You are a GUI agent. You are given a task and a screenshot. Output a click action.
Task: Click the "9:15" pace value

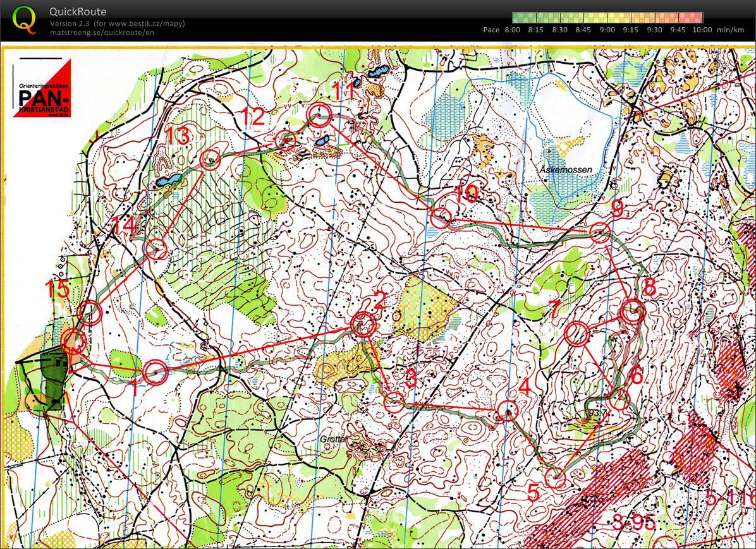point(631,30)
